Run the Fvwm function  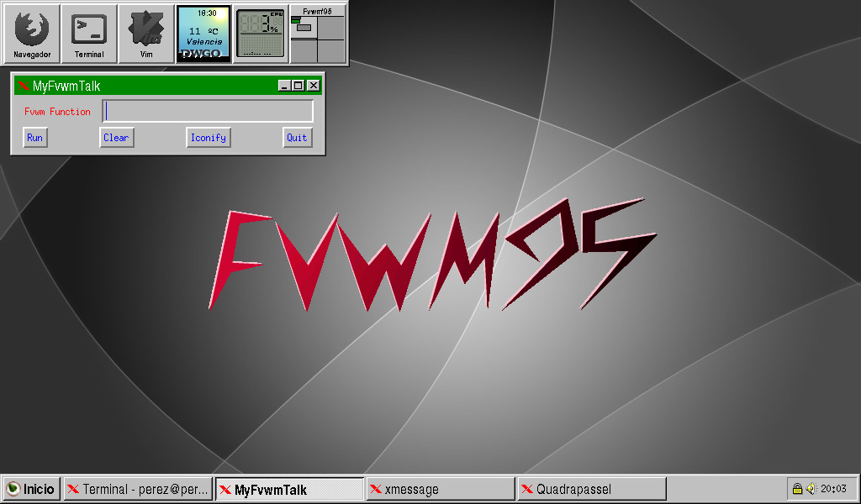pyautogui.click(x=35, y=138)
